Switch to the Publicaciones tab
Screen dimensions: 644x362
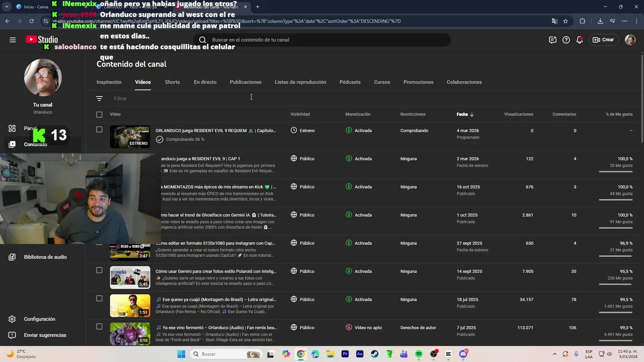click(x=246, y=82)
